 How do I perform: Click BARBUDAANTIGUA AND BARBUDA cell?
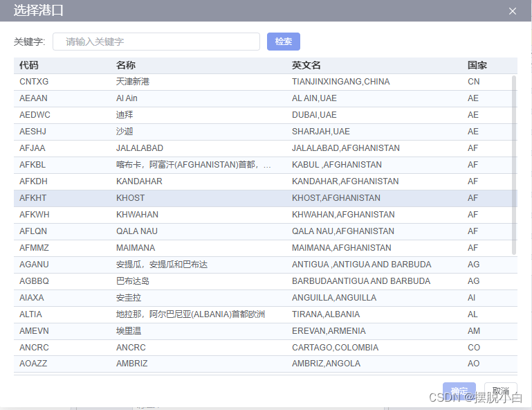pos(361,281)
